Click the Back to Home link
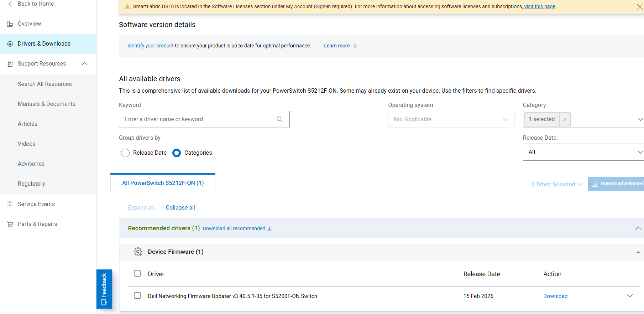 point(36,4)
